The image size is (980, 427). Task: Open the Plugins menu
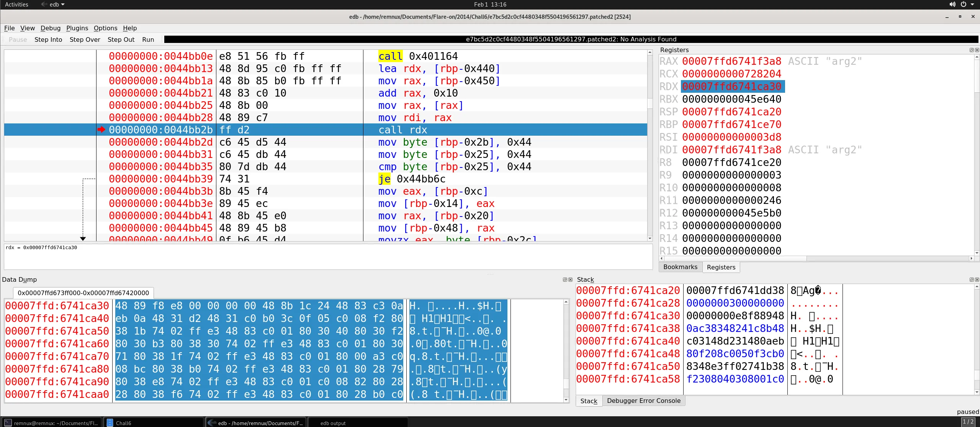(77, 28)
